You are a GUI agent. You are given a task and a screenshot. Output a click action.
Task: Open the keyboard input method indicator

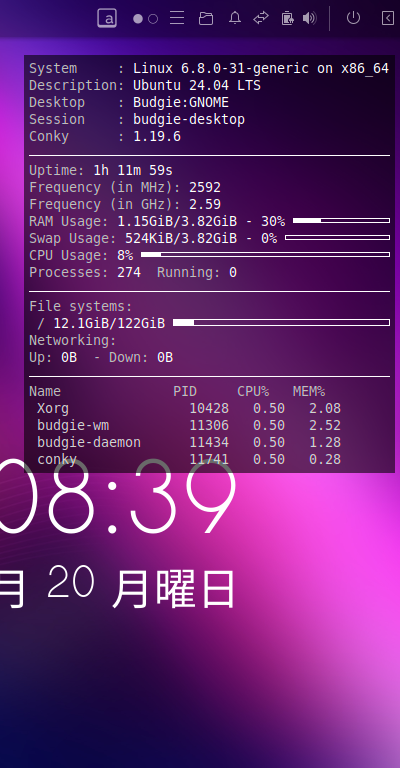pos(107,19)
